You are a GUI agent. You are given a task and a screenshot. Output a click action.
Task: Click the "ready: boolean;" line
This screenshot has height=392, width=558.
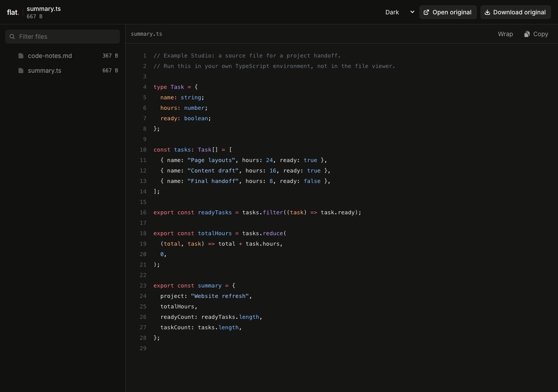186,118
